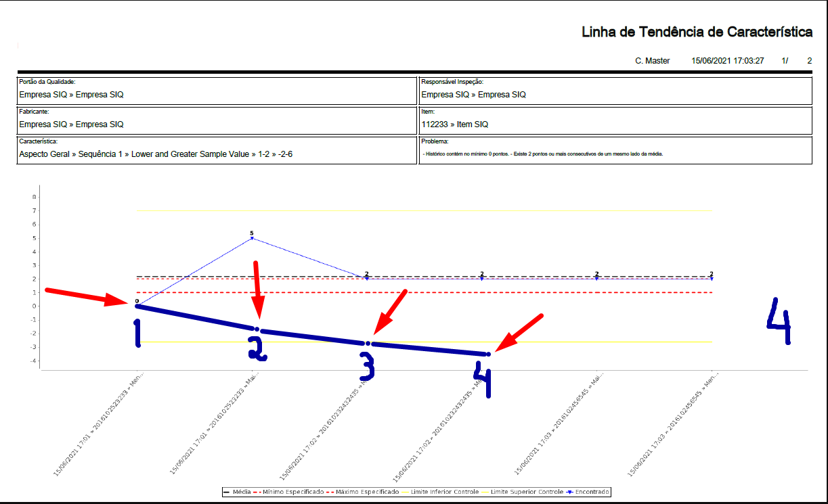Click the chart data point labeled 0
The width and height of the screenshot is (828, 504).
(137, 305)
